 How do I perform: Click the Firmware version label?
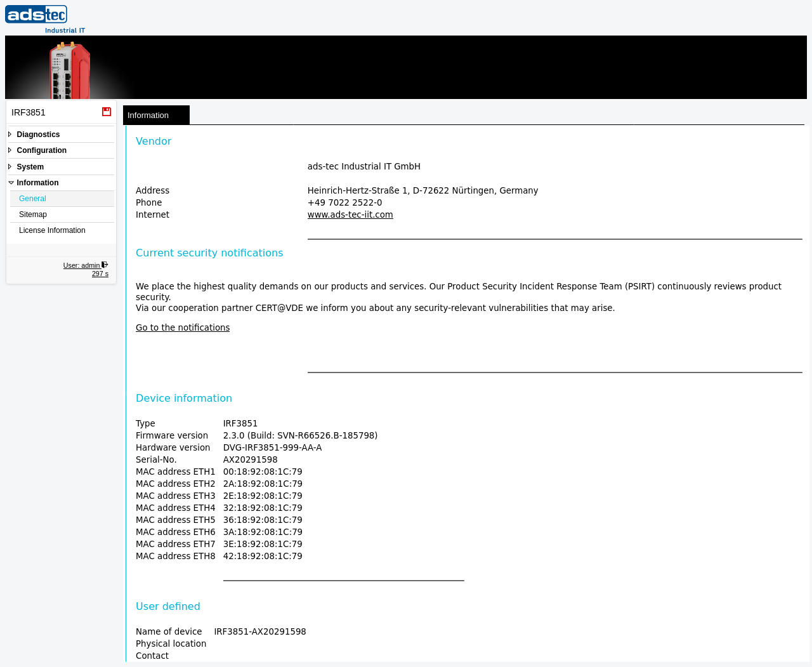(172, 435)
